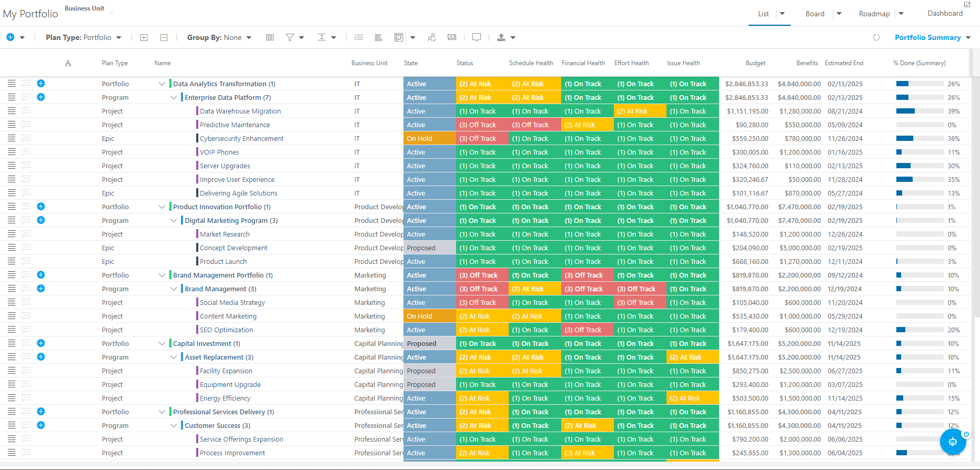Image resolution: width=980 pixels, height=470 pixels.
Task: Click the row height icon
Action: point(322,37)
